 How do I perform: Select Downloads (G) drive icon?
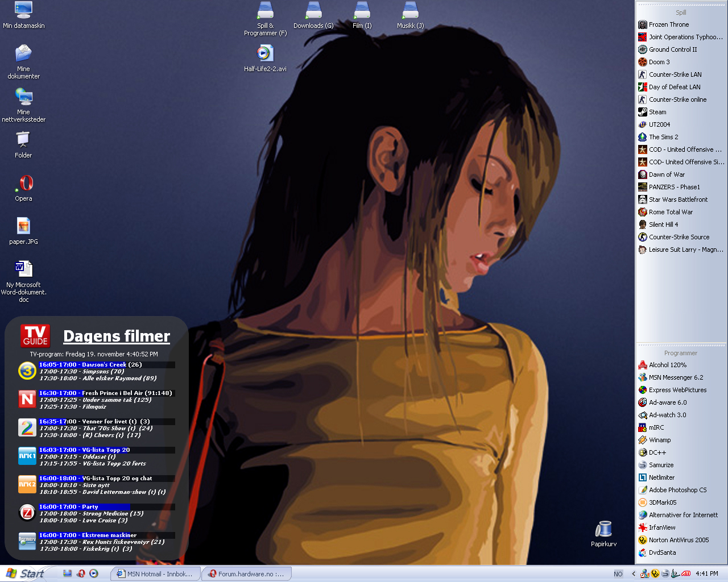click(313, 15)
